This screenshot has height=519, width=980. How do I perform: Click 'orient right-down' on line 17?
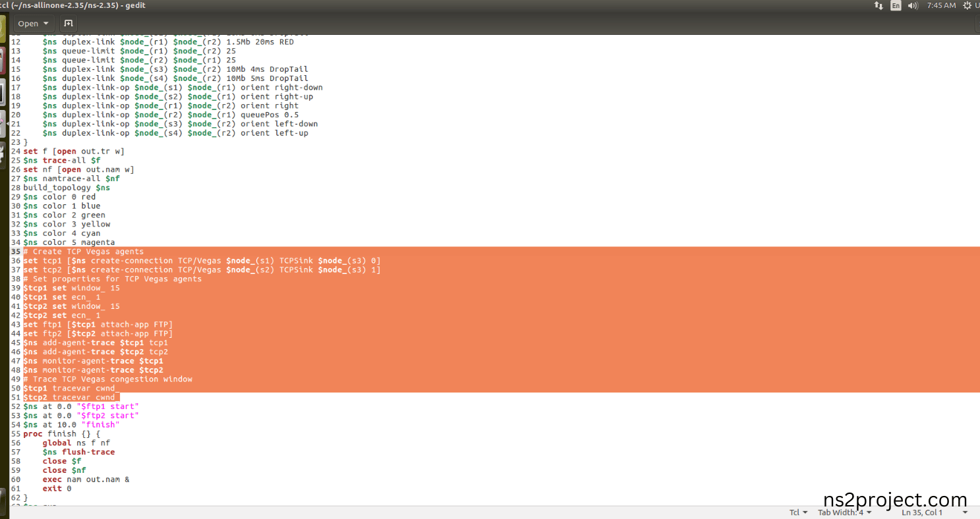point(281,88)
